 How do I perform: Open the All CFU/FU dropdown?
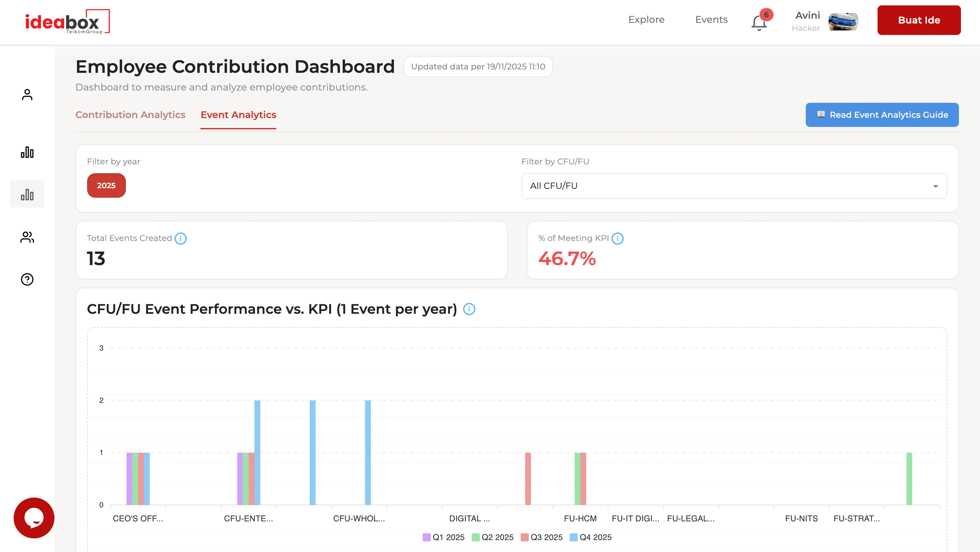[x=734, y=186]
